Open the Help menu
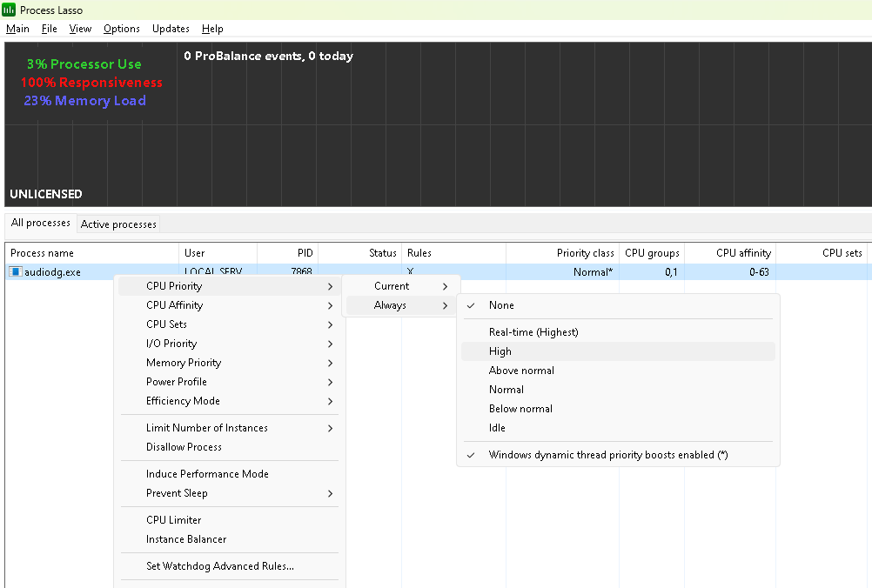 click(x=212, y=29)
